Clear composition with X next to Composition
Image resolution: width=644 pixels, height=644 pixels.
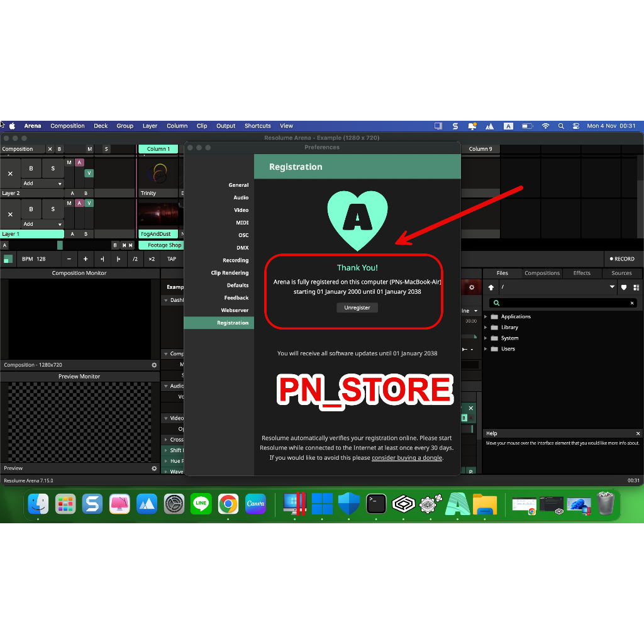click(50, 149)
